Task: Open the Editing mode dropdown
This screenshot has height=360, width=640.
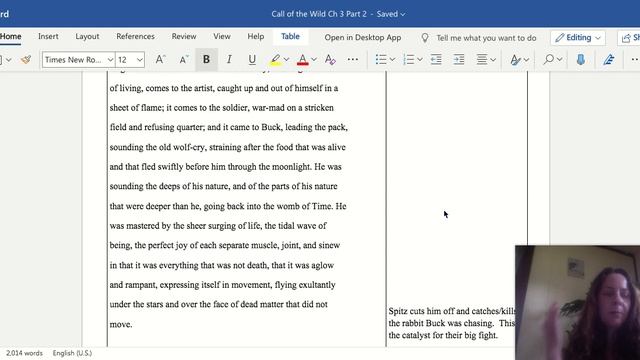Action: pyautogui.click(x=578, y=38)
